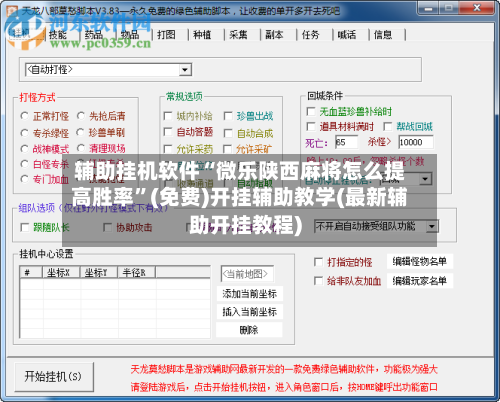Screen dimensions: 500x402
Task: Toggle the 珍兽出战 checkbox
Action: tap(228, 116)
